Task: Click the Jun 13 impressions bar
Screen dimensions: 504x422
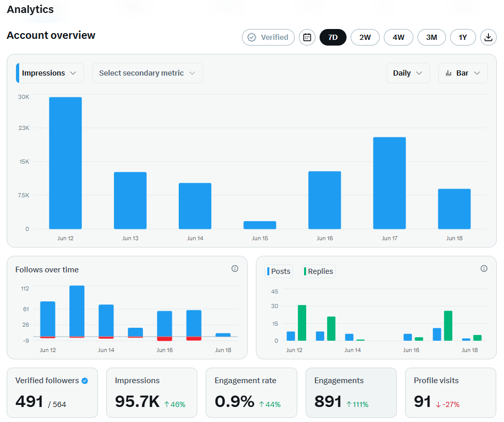Action: 130,200
